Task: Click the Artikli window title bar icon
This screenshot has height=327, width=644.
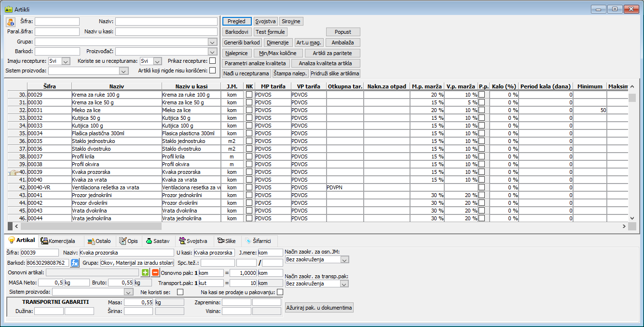Action: 10,9
